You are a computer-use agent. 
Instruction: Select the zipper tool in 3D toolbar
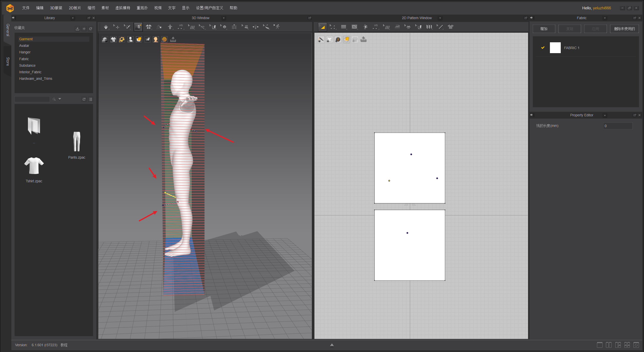click(x=234, y=27)
